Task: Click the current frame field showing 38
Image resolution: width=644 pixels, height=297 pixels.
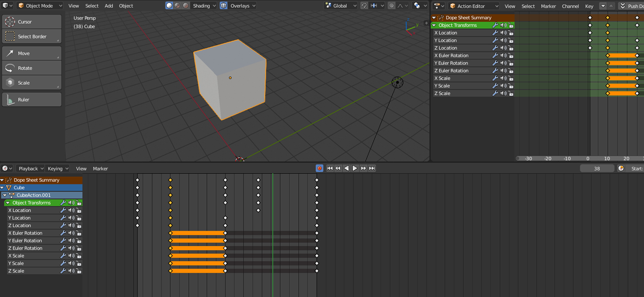Action: coord(597,168)
